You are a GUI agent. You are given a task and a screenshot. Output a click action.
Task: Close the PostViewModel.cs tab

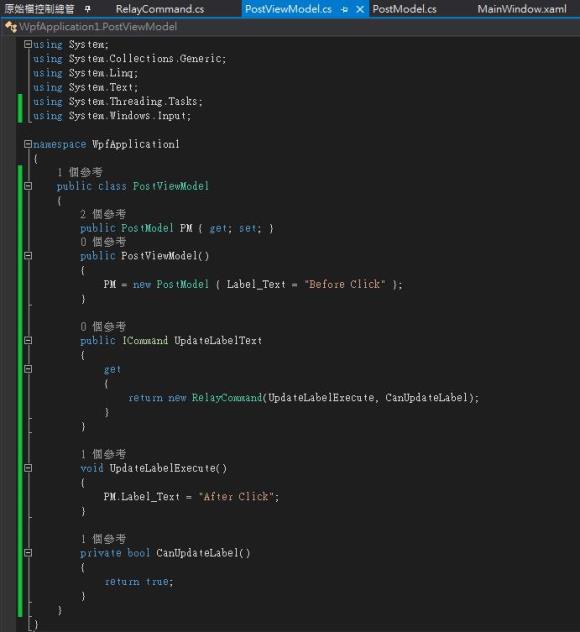pyautogui.click(x=360, y=9)
